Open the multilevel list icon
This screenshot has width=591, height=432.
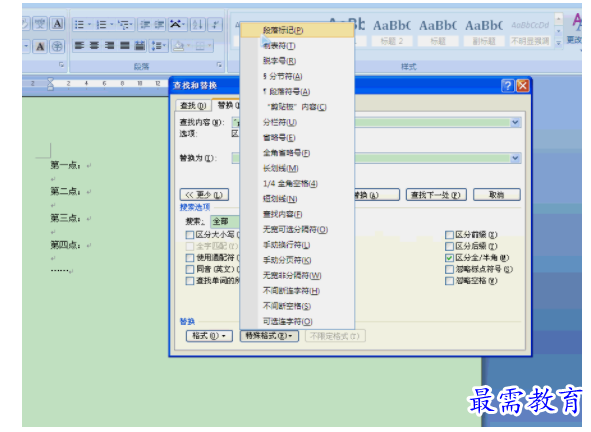click(x=123, y=25)
